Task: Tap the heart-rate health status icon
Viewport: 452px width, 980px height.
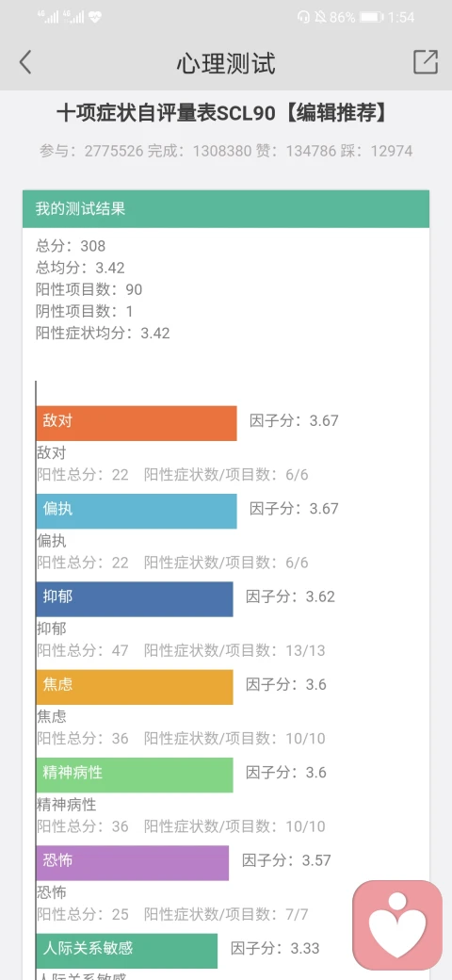Action: point(95,17)
